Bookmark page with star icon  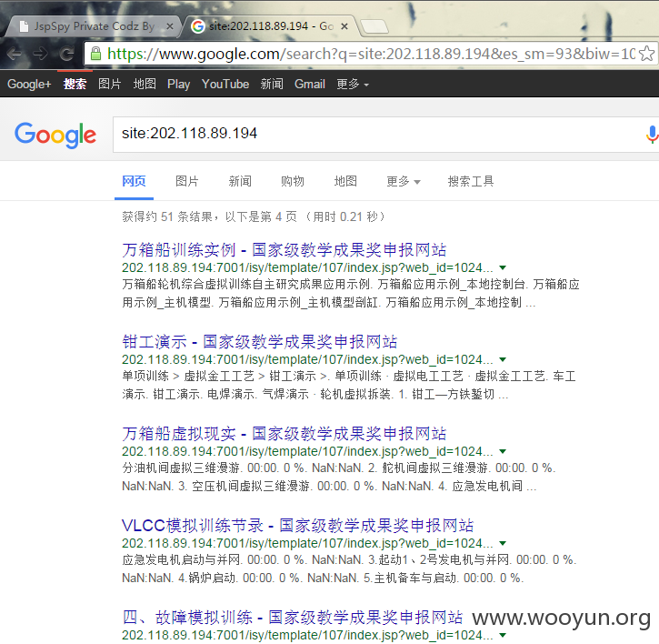click(x=646, y=54)
